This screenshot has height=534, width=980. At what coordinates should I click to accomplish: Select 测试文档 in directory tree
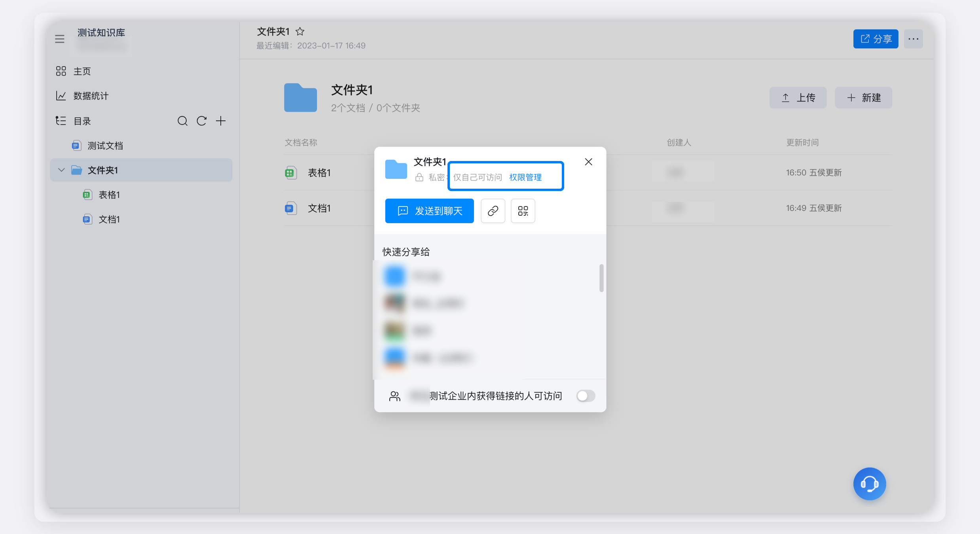click(x=105, y=146)
